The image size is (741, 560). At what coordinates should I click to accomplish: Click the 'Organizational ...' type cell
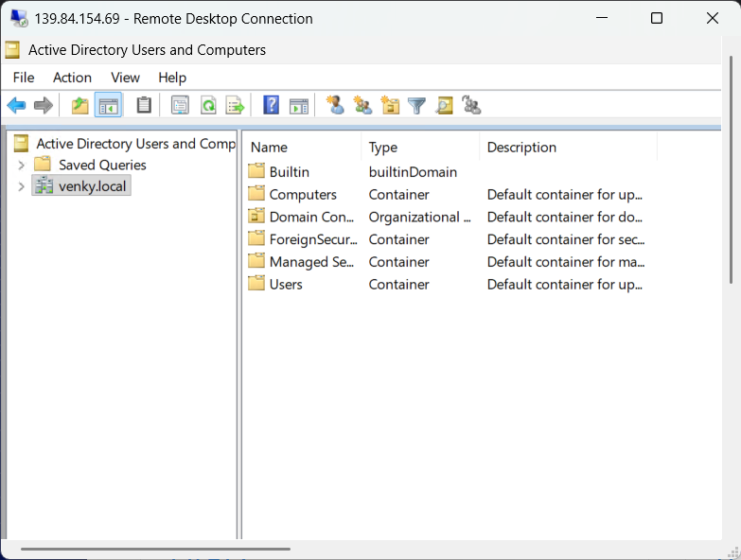click(419, 217)
